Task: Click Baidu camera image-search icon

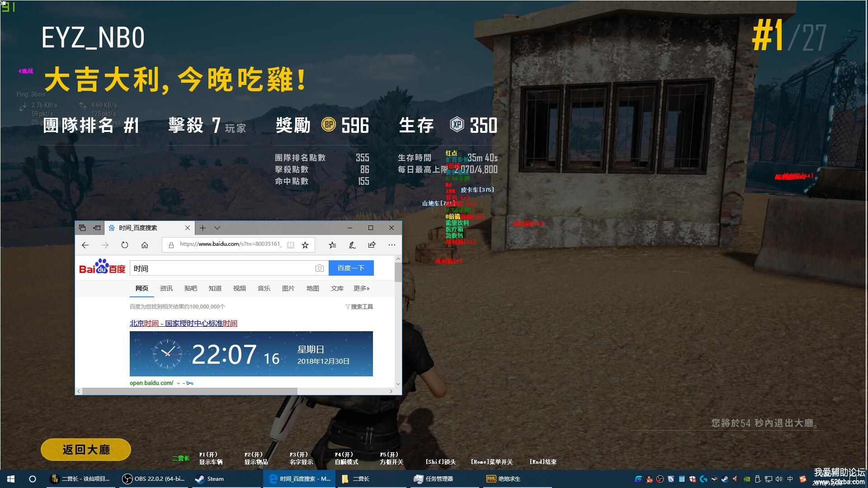Action: point(319,268)
